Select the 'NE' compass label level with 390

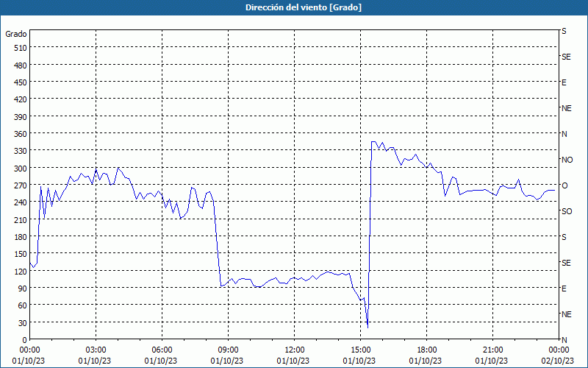click(567, 108)
